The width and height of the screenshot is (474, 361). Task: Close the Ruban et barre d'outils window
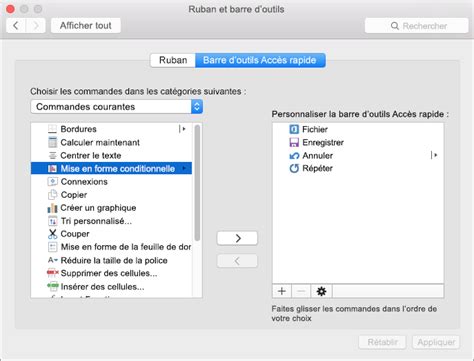click(10, 9)
